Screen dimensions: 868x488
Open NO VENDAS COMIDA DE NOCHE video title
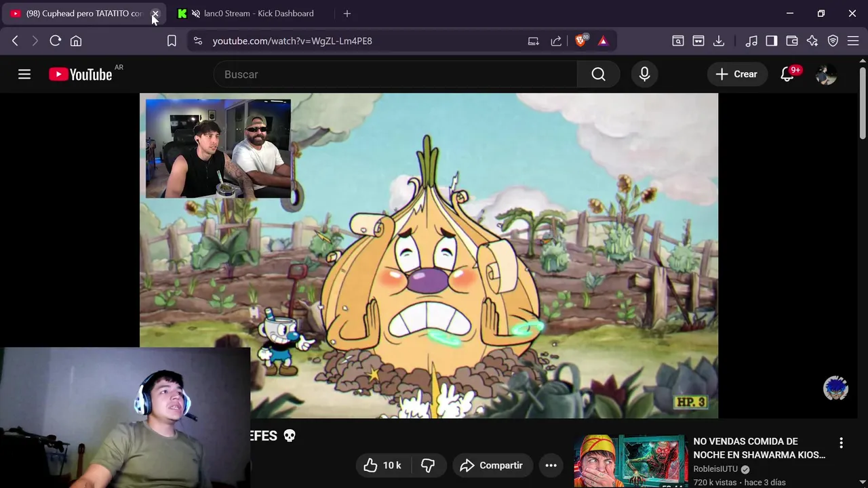(x=759, y=448)
